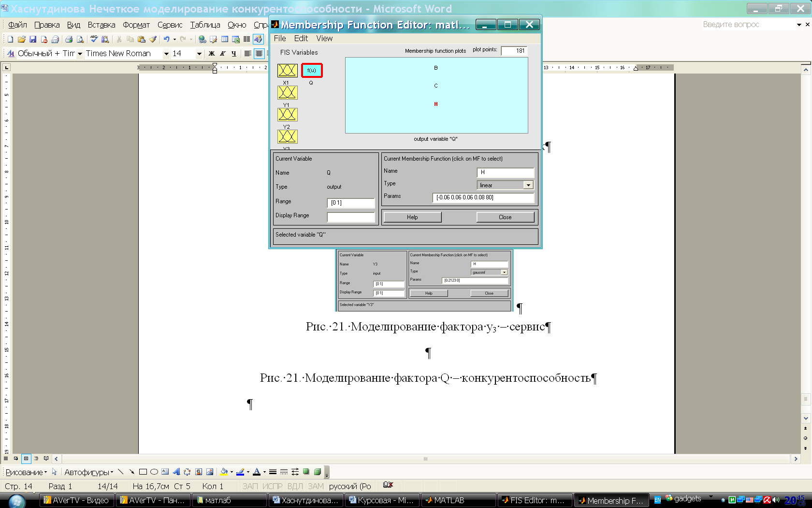Open the Файл menu in Word

(x=17, y=25)
